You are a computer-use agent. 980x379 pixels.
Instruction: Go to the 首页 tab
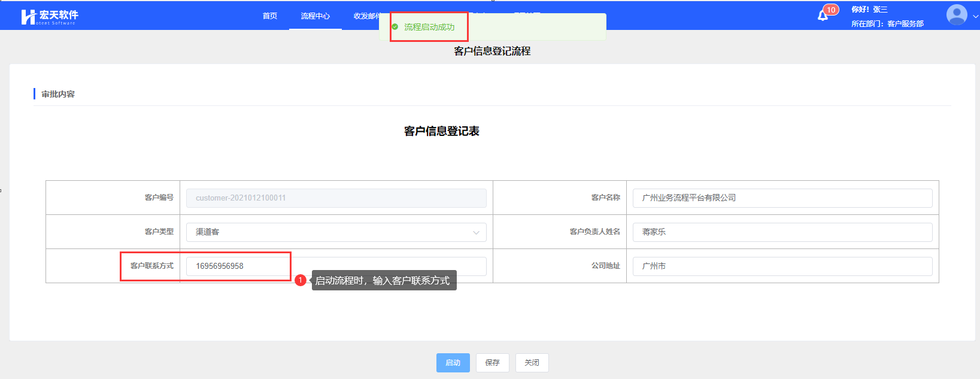point(270,16)
